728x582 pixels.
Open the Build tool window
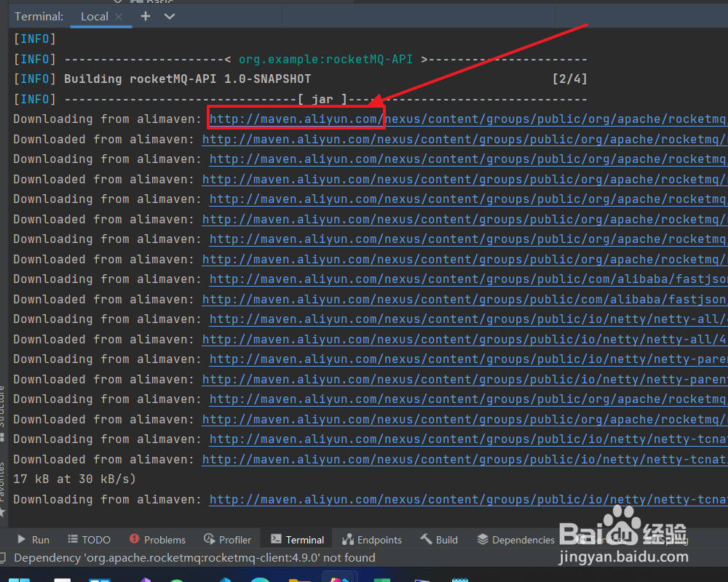click(439, 540)
